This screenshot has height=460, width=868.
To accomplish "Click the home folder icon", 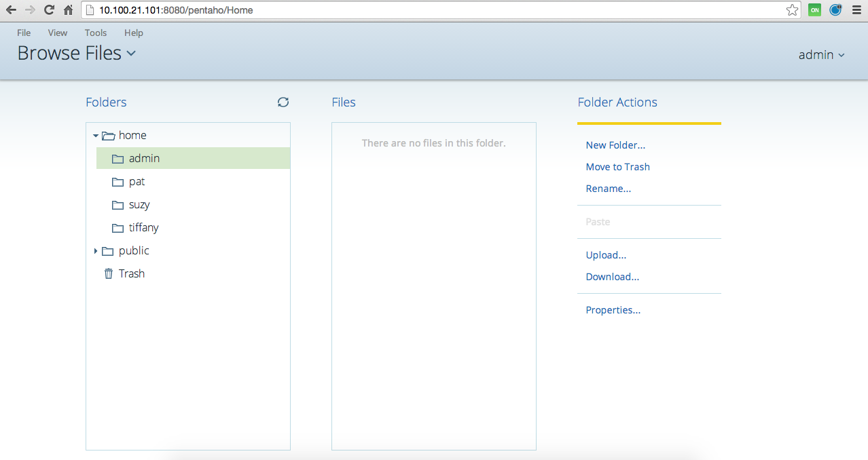I will pos(108,136).
